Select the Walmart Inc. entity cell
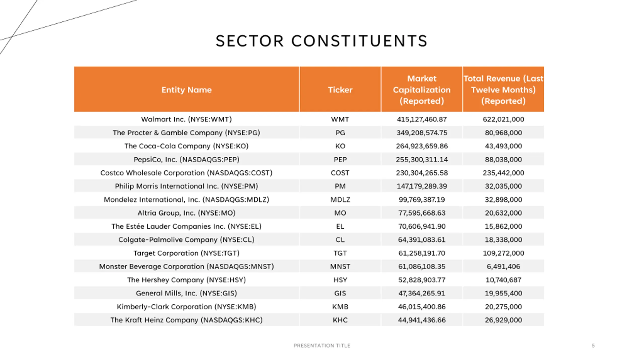This screenshot has height=362, width=644. point(186,119)
